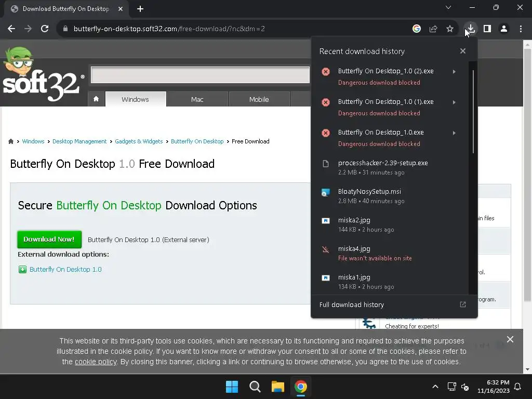Click the muted volume tray icon
Screen dimensions: 532x399
tap(465, 387)
